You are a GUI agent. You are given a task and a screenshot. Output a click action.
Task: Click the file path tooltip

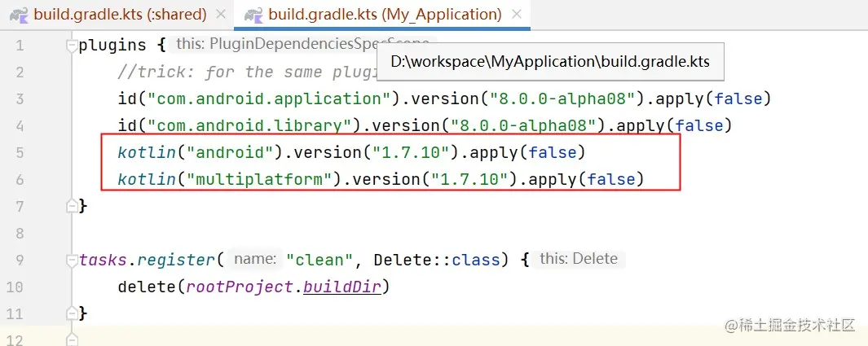tap(550, 61)
